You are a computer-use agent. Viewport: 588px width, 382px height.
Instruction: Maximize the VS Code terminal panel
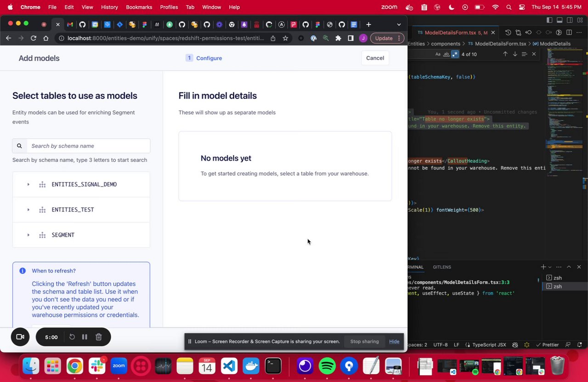point(569,267)
